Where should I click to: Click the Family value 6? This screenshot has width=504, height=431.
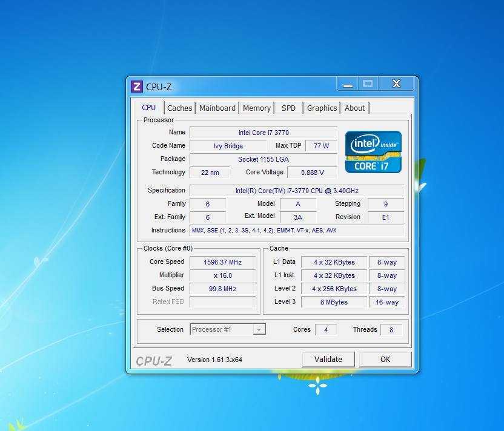click(208, 204)
